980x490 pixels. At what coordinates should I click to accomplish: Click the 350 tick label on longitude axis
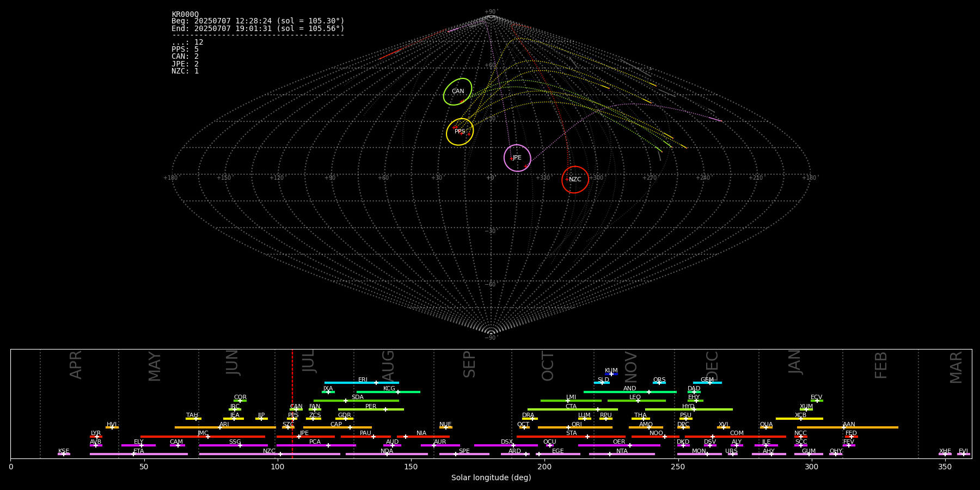click(945, 467)
